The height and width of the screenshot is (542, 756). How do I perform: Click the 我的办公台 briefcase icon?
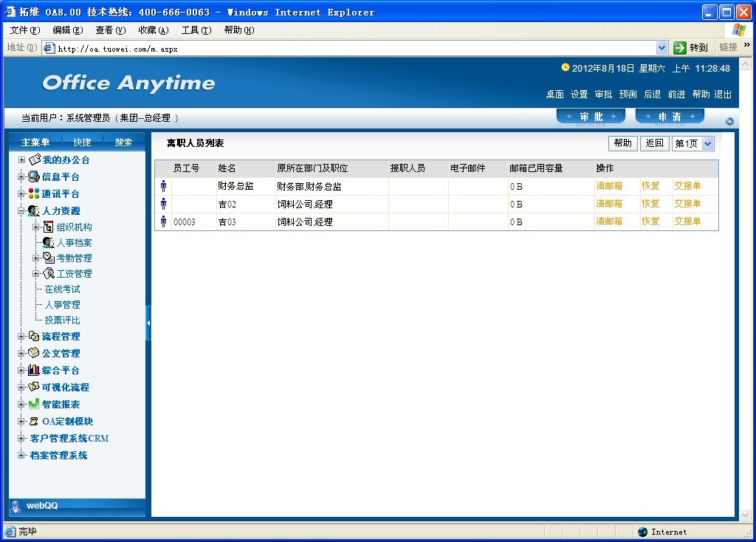tap(34, 159)
